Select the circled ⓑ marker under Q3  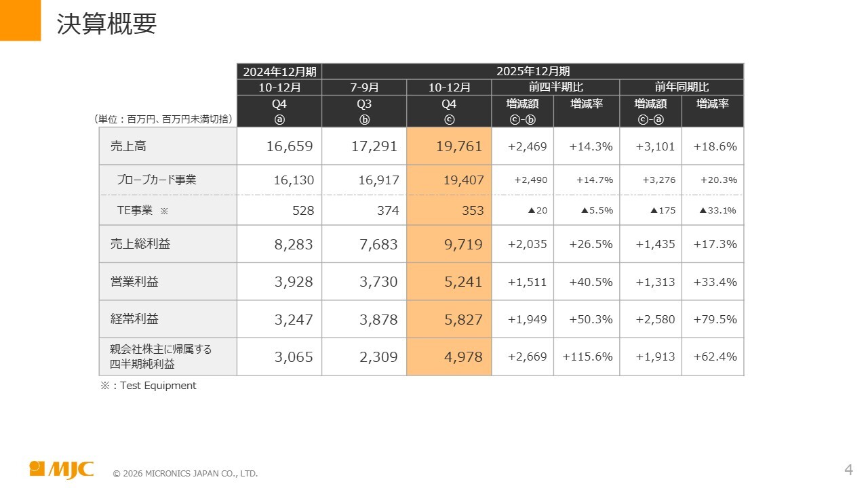364,119
